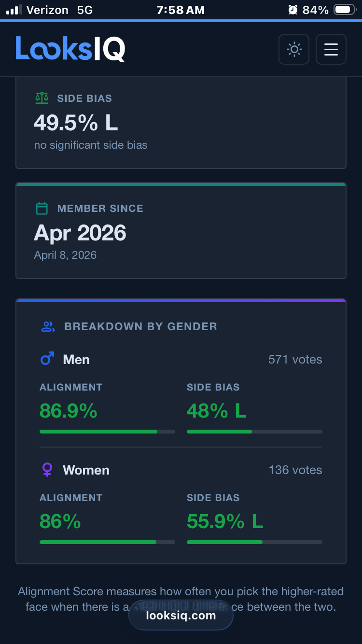Tap the alarm clock icon in status bar
The width and height of the screenshot is (362, 644).
point(292,10)
